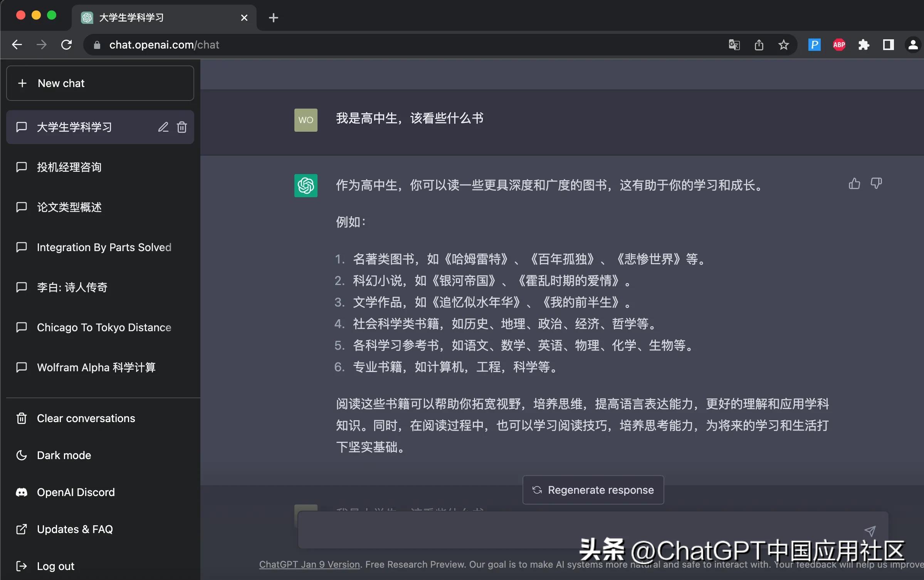Open a new browser tab
The image size is (924, 580).
pos(274,17)
